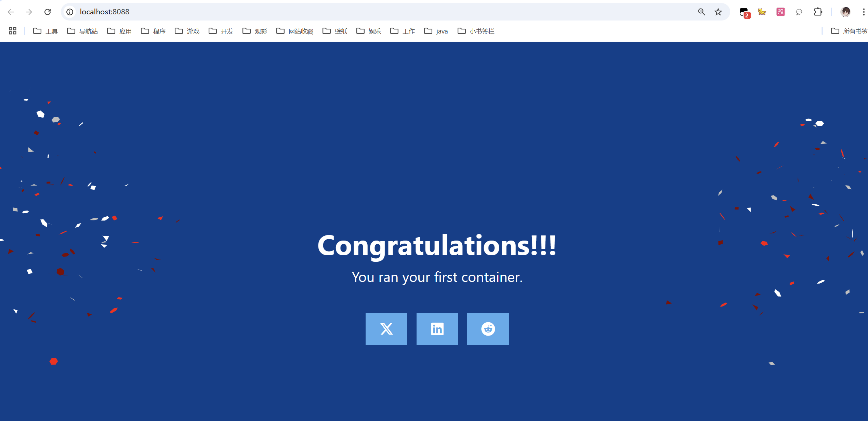Open the apps grid icon in bookmarks bar
The image size is (868, 421).
click(x=13, y=31)
